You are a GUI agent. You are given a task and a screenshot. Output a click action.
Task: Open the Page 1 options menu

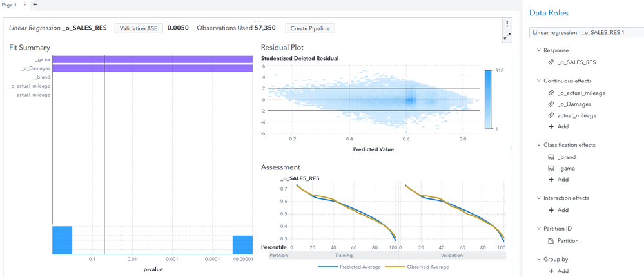click(25, 5)
